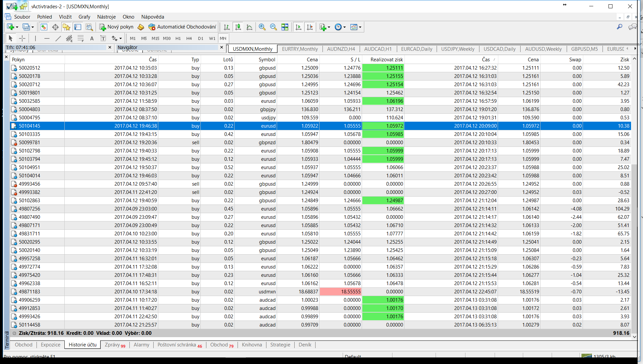This screenshot has height=364, width=643.
Task: Open the EURTRY,Monthly chart tab
Action: pyautogui.click(x=300, y=49)
